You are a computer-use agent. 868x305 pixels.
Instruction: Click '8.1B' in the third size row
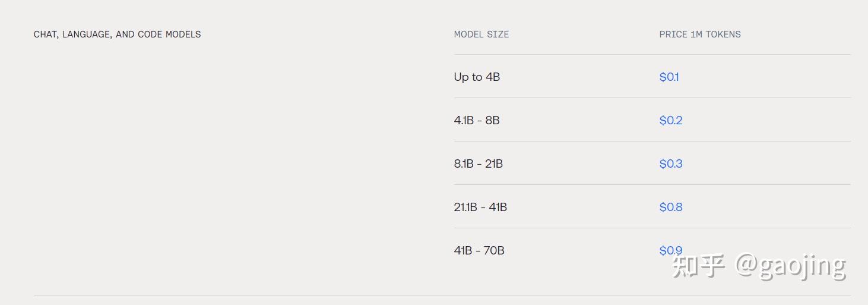pyautogui.click(x=464, y=163)
